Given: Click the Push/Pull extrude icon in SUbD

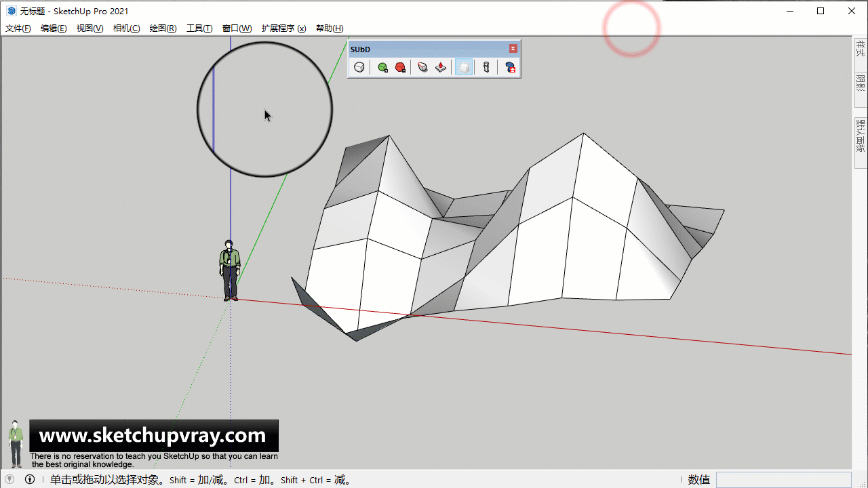Looking at the screenshot, I should (x=441, y=67).
